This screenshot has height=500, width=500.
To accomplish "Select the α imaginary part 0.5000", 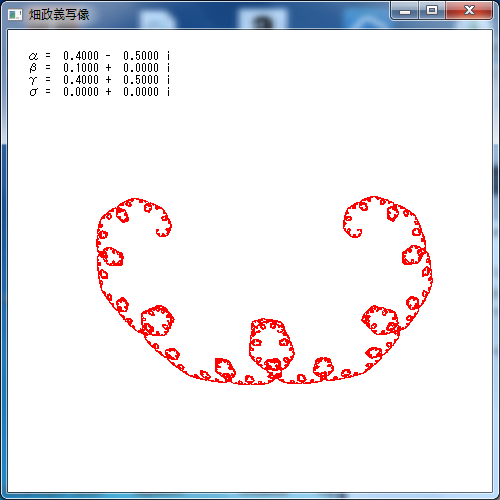I will (x=141, y=55).
